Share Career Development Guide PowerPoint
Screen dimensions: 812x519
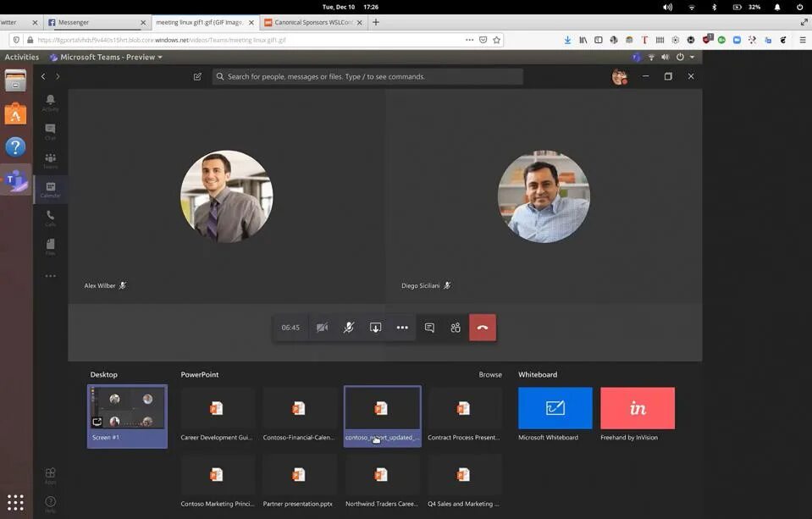[217, 416]
